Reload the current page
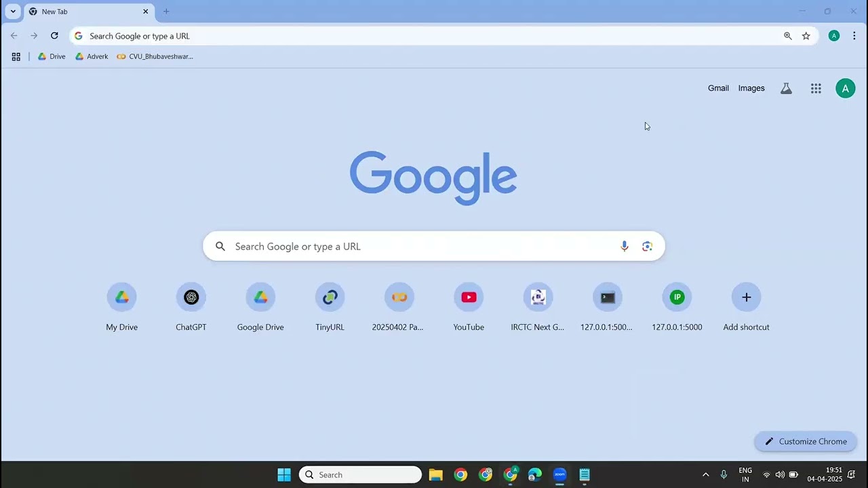The height and width of the screenshot is (488, 868). click(x=54, y=36)
